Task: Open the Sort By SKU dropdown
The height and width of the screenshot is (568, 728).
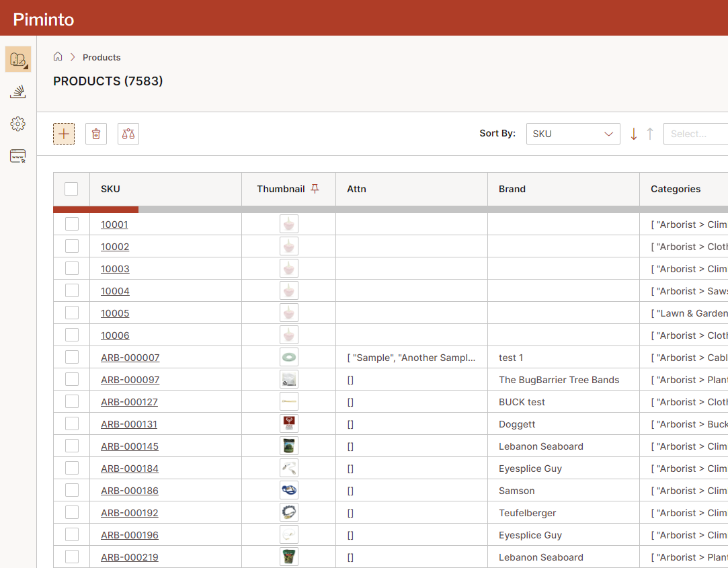Action: pos(573,134)
